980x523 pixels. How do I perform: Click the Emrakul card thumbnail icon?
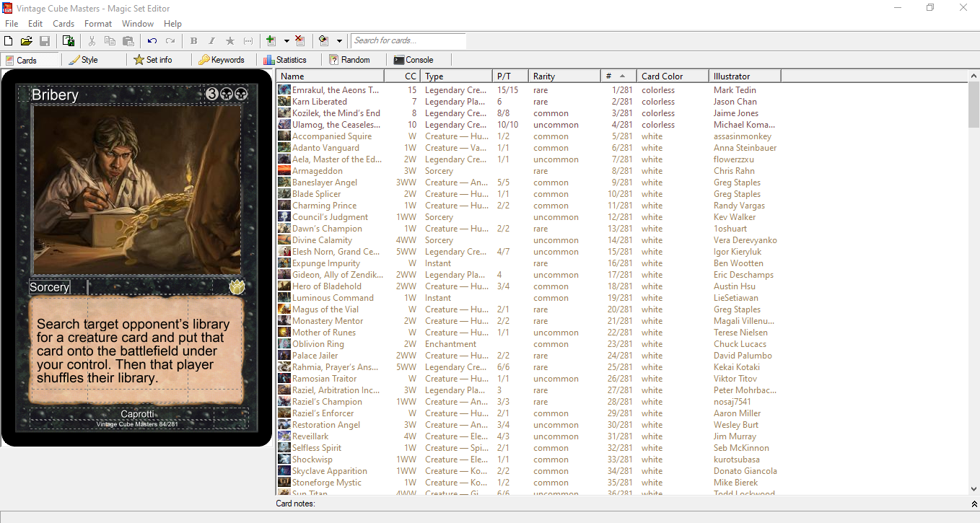pyautogui.click(x=284, y=90)
